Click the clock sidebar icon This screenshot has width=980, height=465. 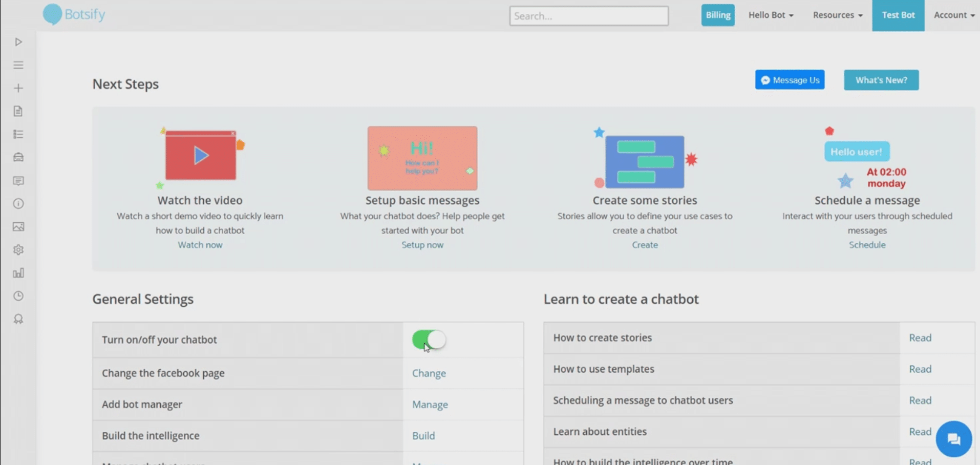click(x=18, y=296)
